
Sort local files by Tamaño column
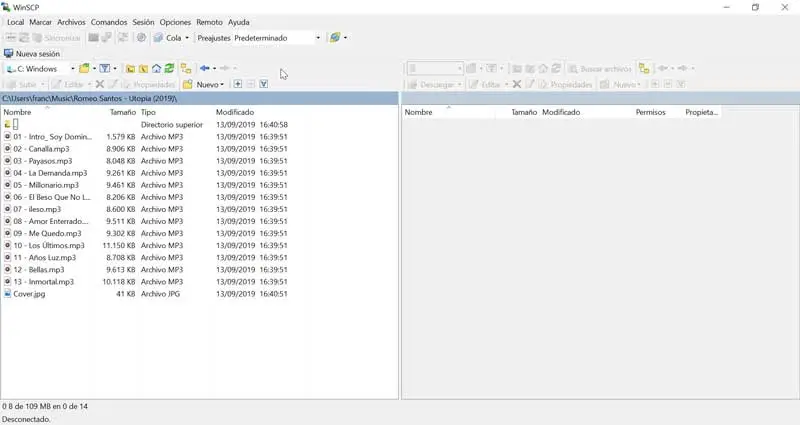tap(123, 112)
